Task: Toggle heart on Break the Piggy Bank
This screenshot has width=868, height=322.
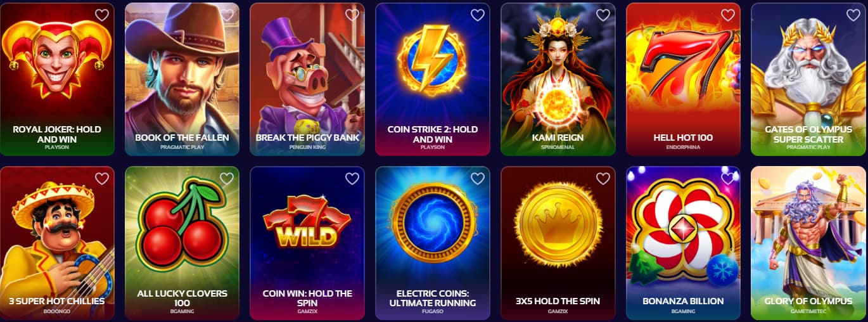Action: (x=352, y=15)
